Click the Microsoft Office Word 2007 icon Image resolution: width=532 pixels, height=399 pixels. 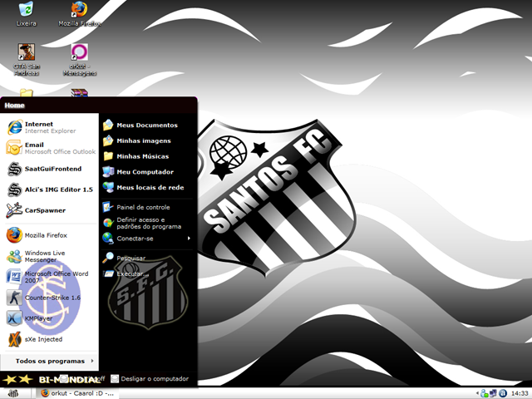coord(14,277)
